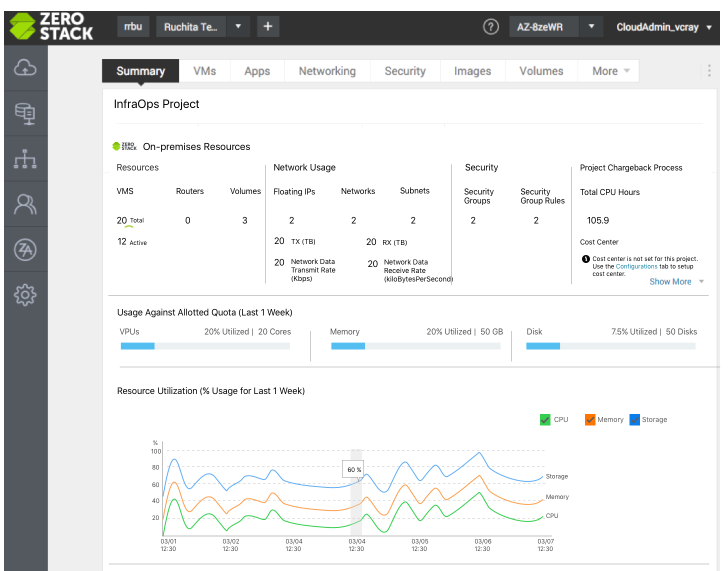Expand the AZ-8zeWR zone dropdown
Image resolution: width=728 pixels, height=571 pixels.
[x=591, y=26]
